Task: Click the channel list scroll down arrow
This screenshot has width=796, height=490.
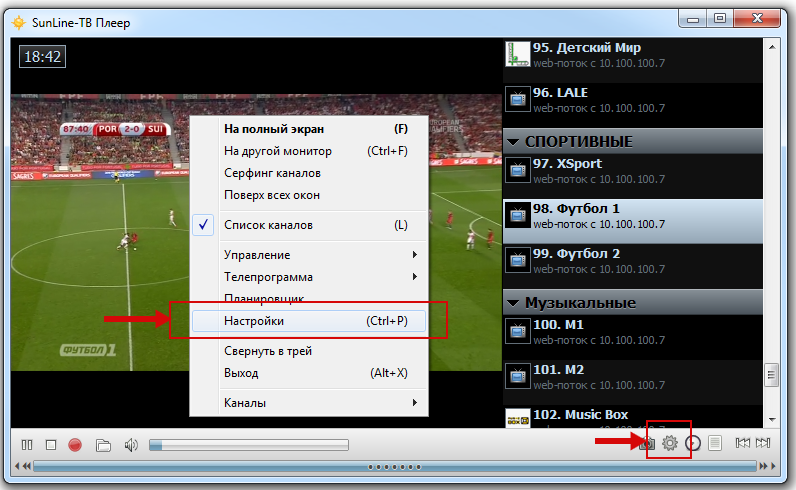Action: click(772, 420)
